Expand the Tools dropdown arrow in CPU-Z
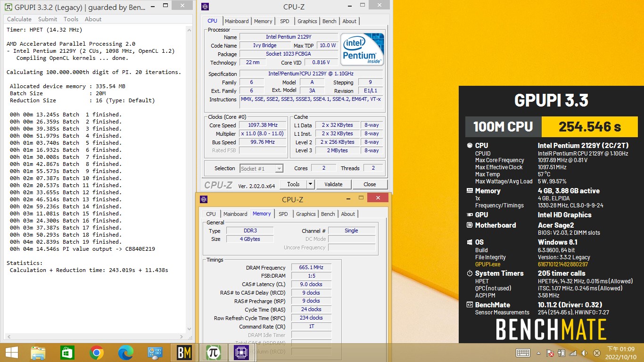The width and height of the screenshot is (644, 362). tap(310, 184)
